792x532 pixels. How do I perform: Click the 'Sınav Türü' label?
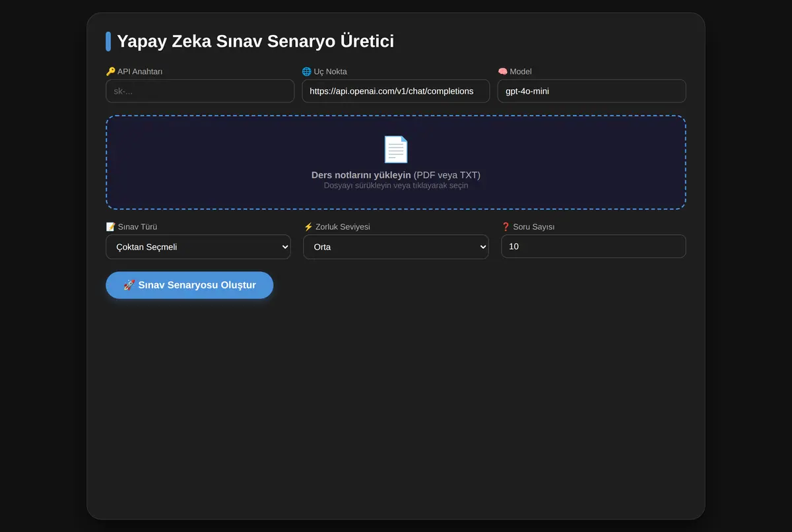[x=131, y=226]
